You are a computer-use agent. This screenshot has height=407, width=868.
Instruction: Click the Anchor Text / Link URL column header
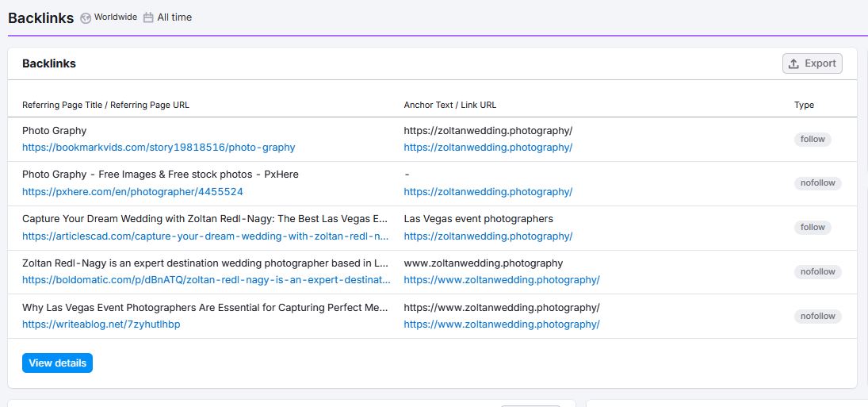click(x=450, y=106)
